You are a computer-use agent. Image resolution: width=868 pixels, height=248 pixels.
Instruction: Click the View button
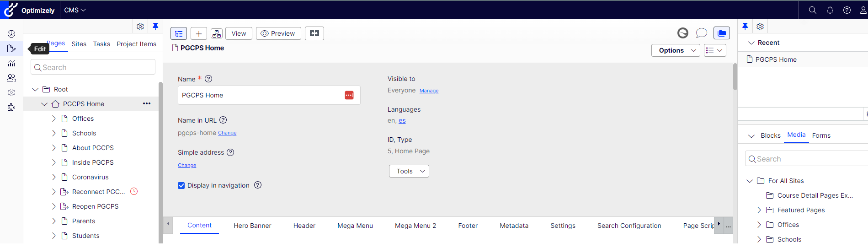pyautogui.click(x=239, y=33)
